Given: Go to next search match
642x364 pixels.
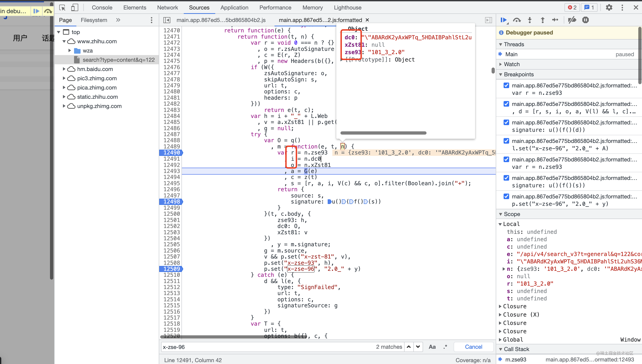Looking at the screenshot, I should [x=418, y=347].
